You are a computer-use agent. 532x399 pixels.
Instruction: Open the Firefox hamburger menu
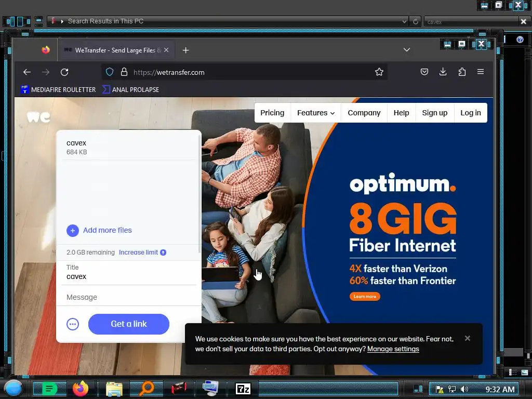pyautogui.click(x=481, y=72)
